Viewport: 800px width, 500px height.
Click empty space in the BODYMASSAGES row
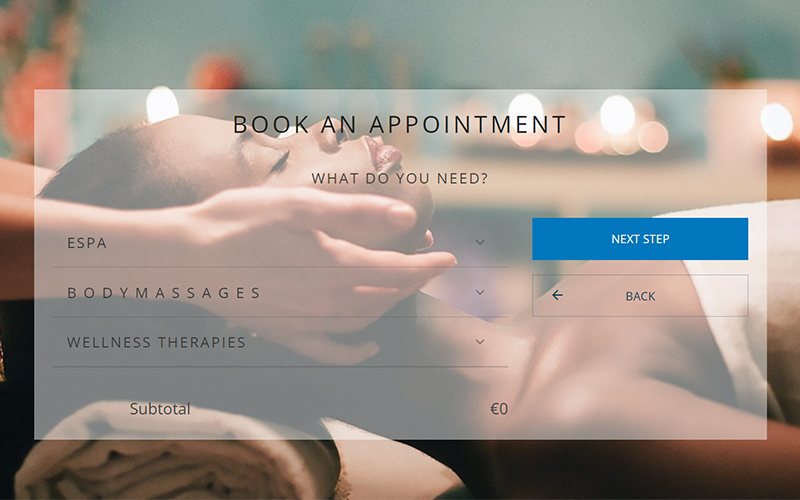point(367,292)
